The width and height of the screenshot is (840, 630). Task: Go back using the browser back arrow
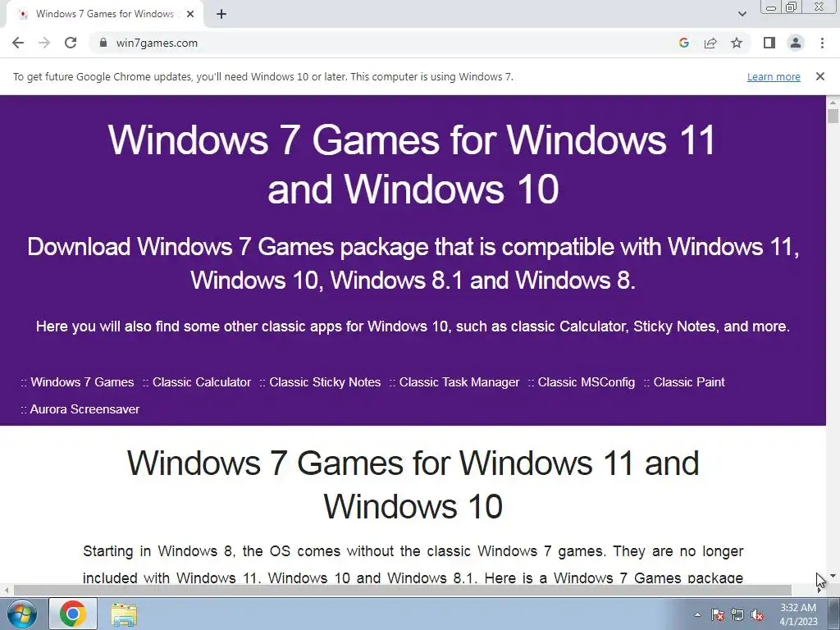[x=18, y=43]
